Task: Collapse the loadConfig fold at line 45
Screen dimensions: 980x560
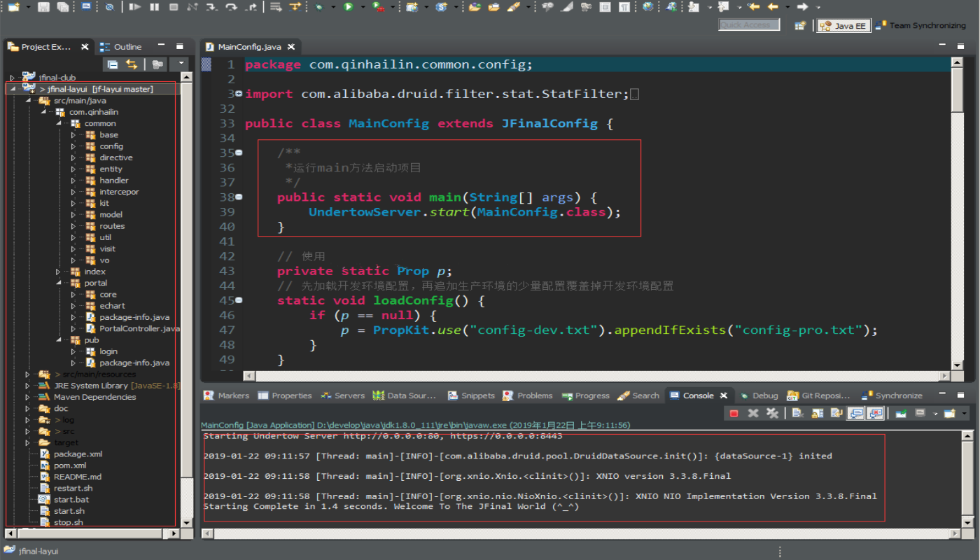Action: pos(239,300)
